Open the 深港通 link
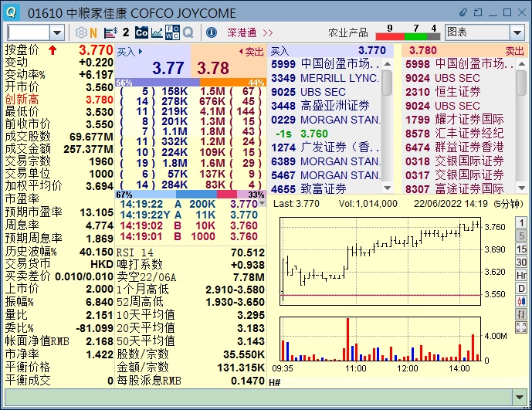Image resolution: width=532 pixels, height=410 pixels. coord(242,33)
